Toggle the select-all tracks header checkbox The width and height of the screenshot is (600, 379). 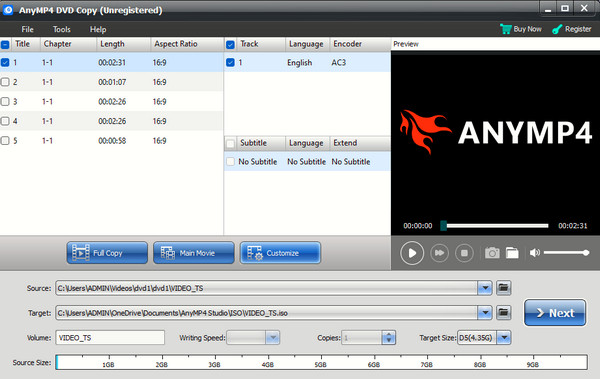click(x=230, y=45)
